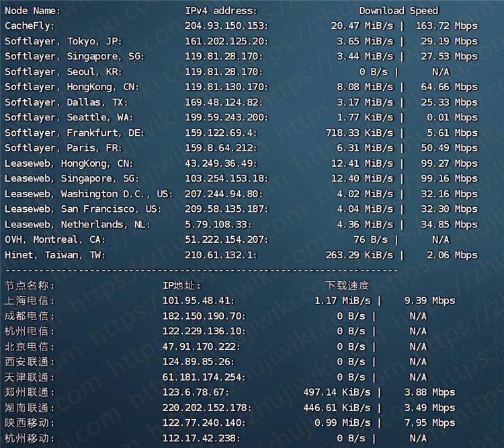The width and height of the screenshot is (504, 448).
Task: Click the 76 B/s speed value
Action: pyautogui.click(x=370, y=239)
